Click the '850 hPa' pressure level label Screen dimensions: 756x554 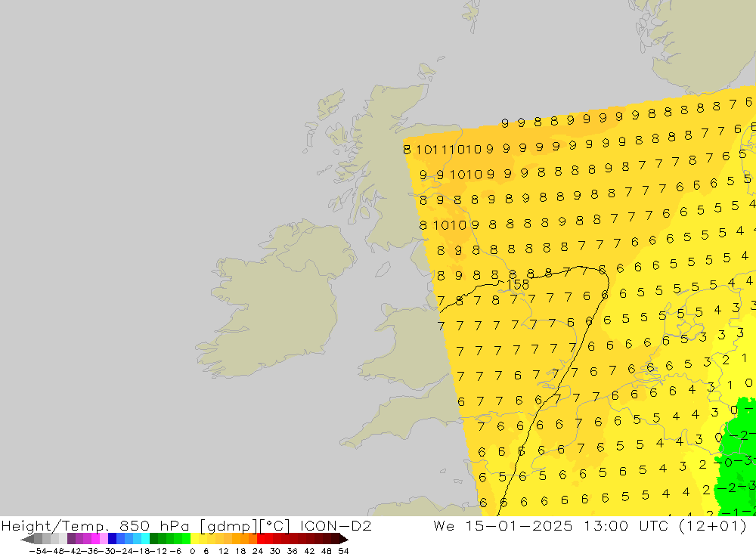tap(154, 526)
